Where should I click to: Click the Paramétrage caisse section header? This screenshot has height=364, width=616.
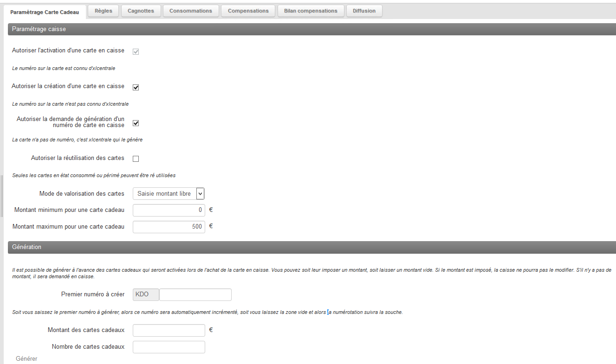pos(312,29)
